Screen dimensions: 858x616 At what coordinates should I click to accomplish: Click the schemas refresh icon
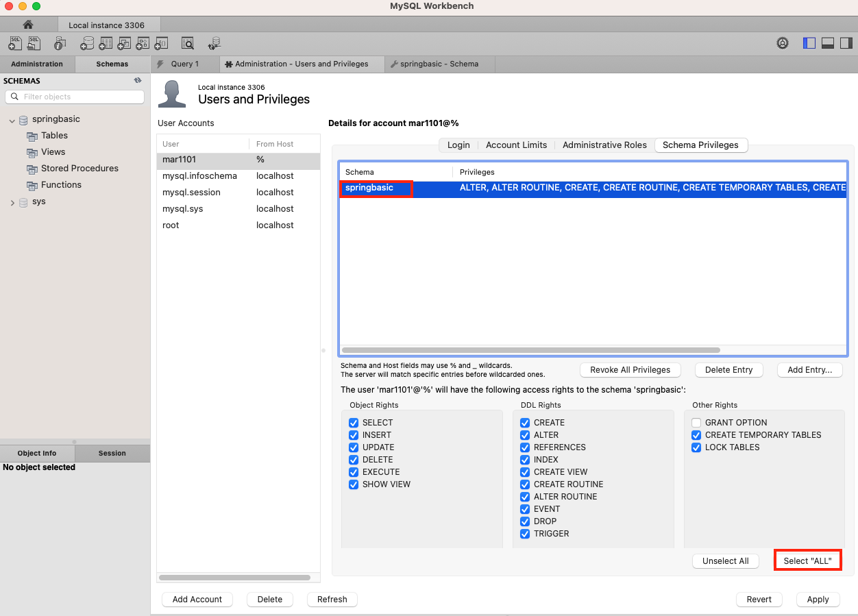tap(137, 80)
